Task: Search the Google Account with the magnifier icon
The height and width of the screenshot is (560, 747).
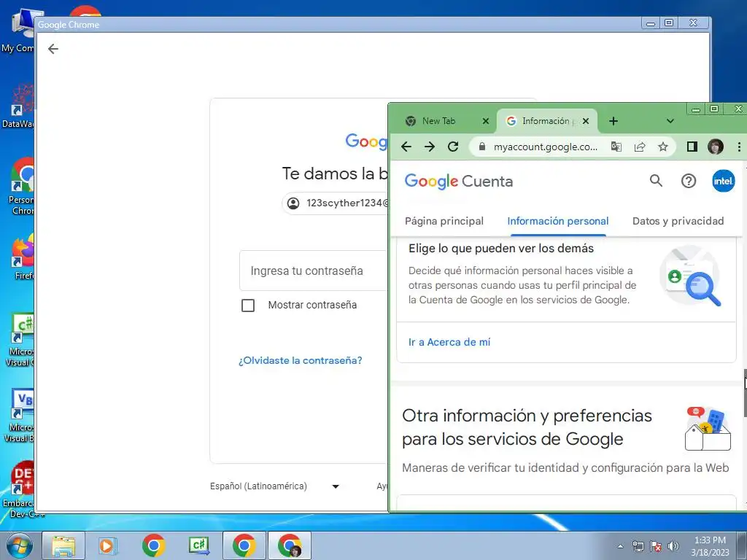Action: 656,181
